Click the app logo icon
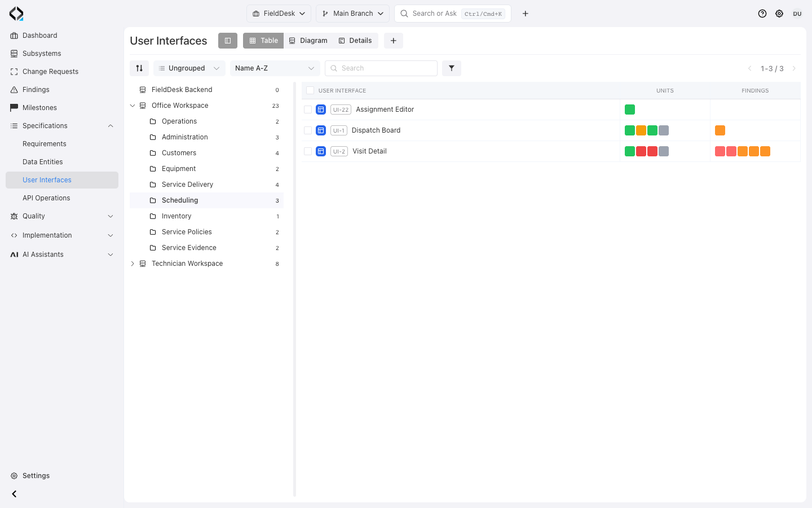The height and width of the screenshot is (508, 812). pyautogui.click(x=16, y=14)
